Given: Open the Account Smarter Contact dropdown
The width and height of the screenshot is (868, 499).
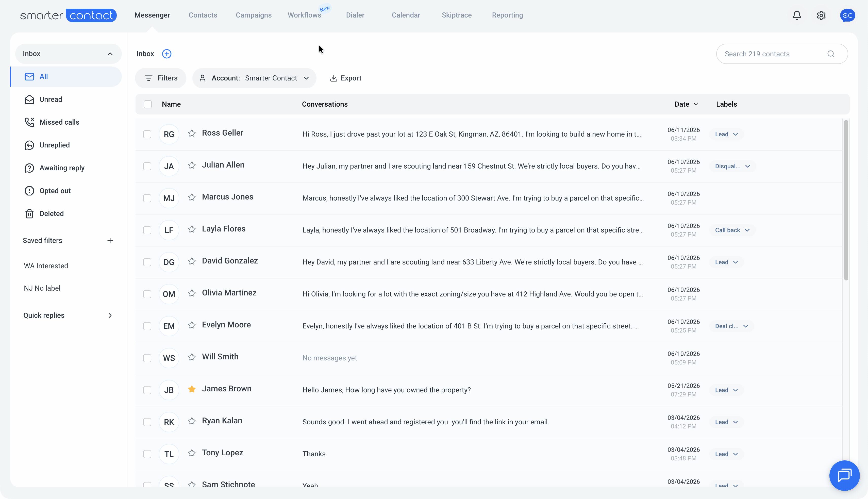Looking at the screenshot, I should click(254, 78).
